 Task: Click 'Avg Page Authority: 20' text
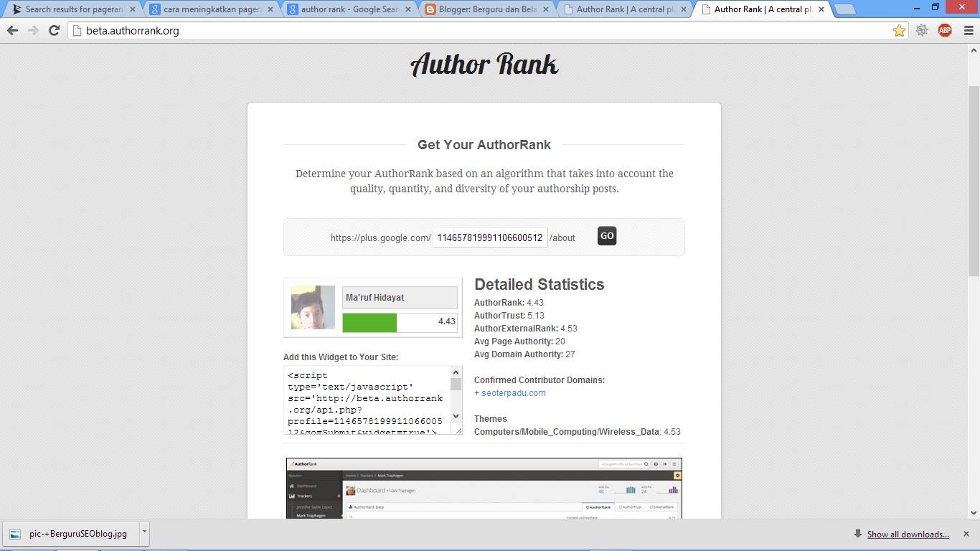coord(519,342)
